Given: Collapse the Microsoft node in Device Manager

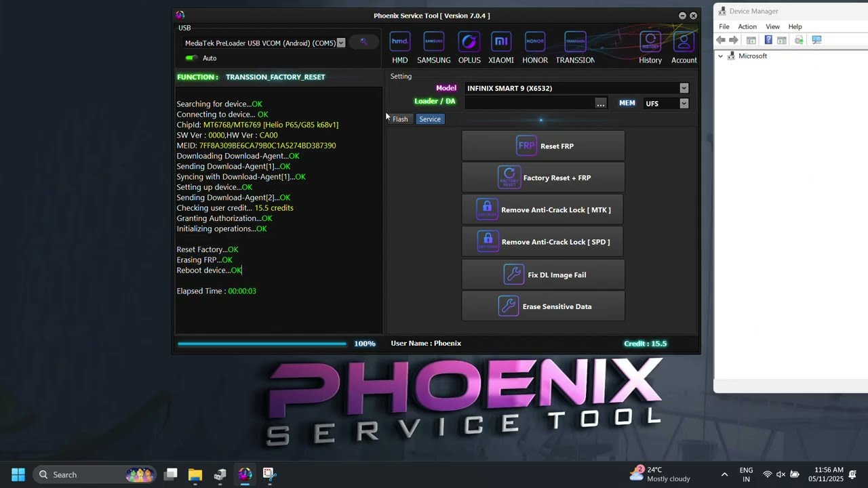Looking at the screenshot, I should pyautogui.click(x=720, y=56).
